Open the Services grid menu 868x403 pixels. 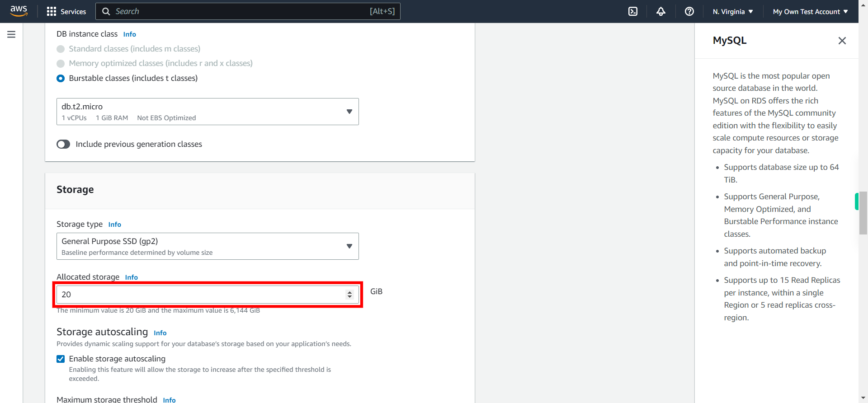[52, 11]
